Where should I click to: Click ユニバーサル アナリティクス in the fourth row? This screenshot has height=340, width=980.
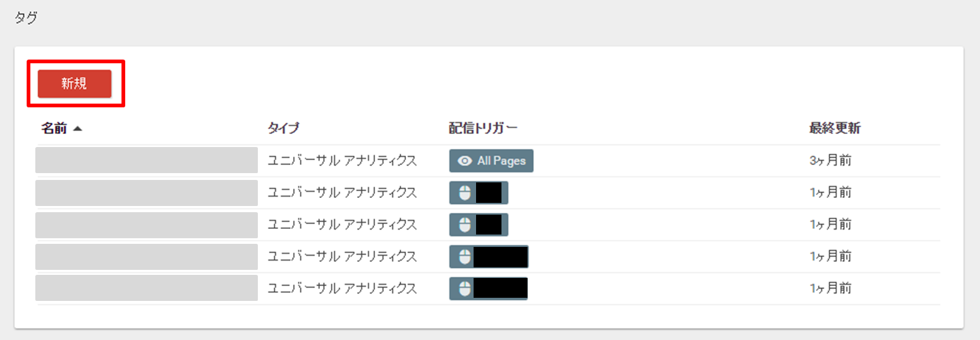tap(342, 256)
